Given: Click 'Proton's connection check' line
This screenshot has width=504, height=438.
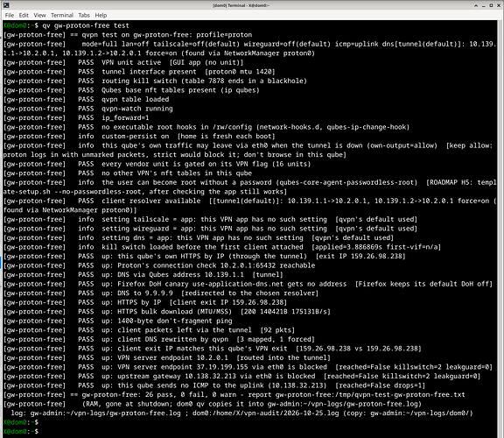Looking at the screenshot, I should coord(159,265).
